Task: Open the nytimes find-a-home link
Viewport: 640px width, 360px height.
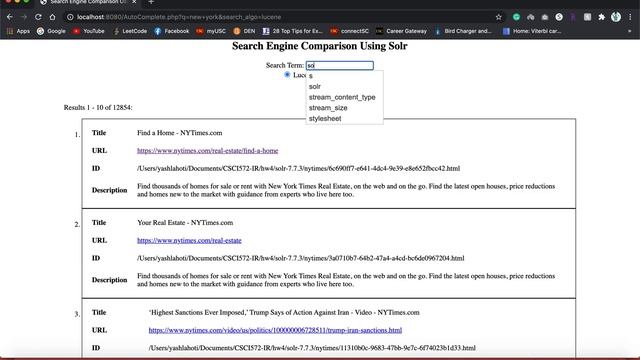Action: coord(207,151)
